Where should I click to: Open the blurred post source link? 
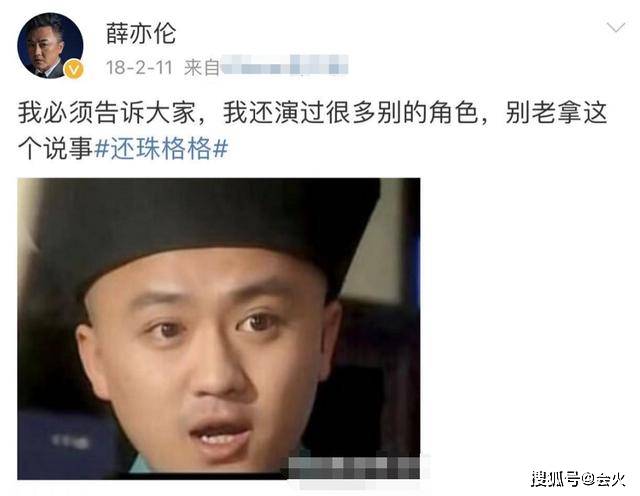pos(284,65)
